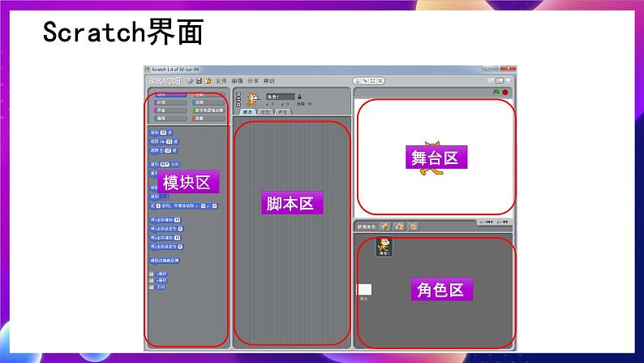The width and height of the screenshot is (644, 363).
Task: Click the x坐标 reporter block
Action: 161,274
